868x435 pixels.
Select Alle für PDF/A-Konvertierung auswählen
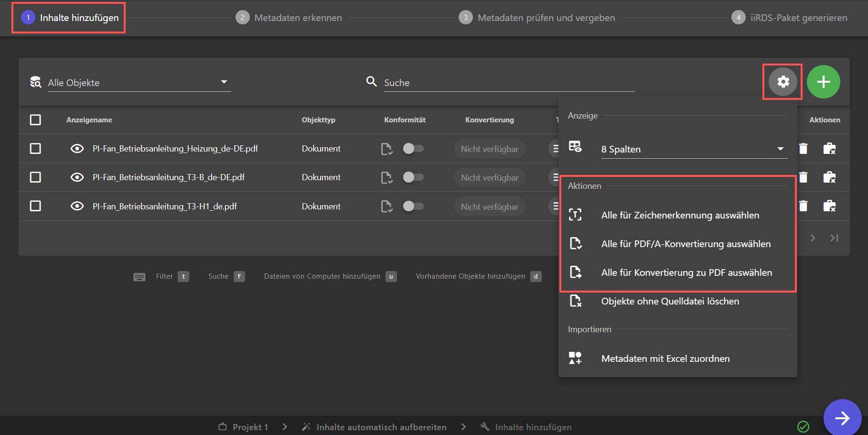[677, 244]
